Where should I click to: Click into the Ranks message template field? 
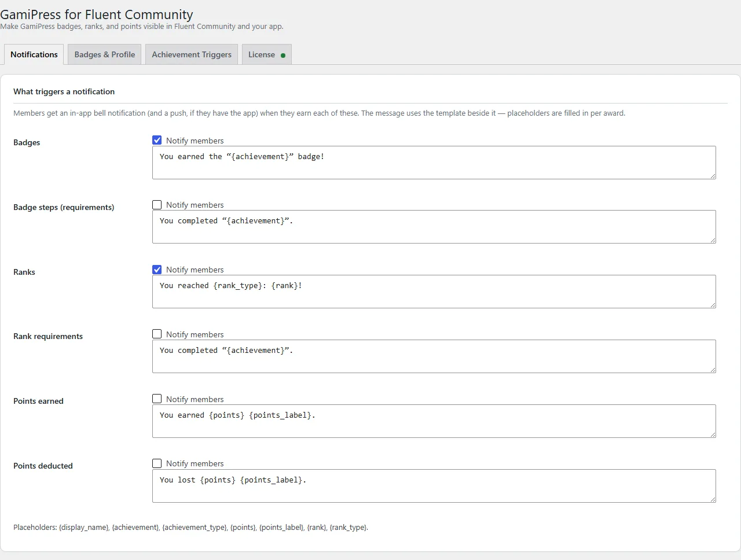434,292
